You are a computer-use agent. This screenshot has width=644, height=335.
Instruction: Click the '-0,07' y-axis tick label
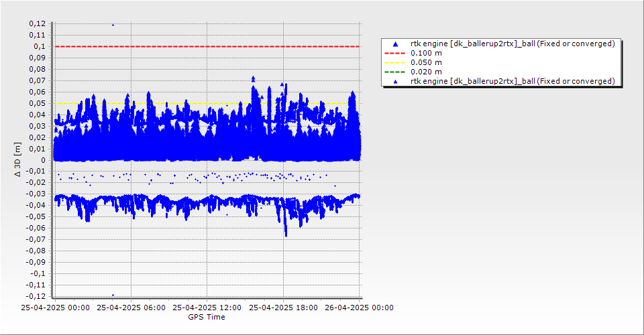click(x=36, y=239)
